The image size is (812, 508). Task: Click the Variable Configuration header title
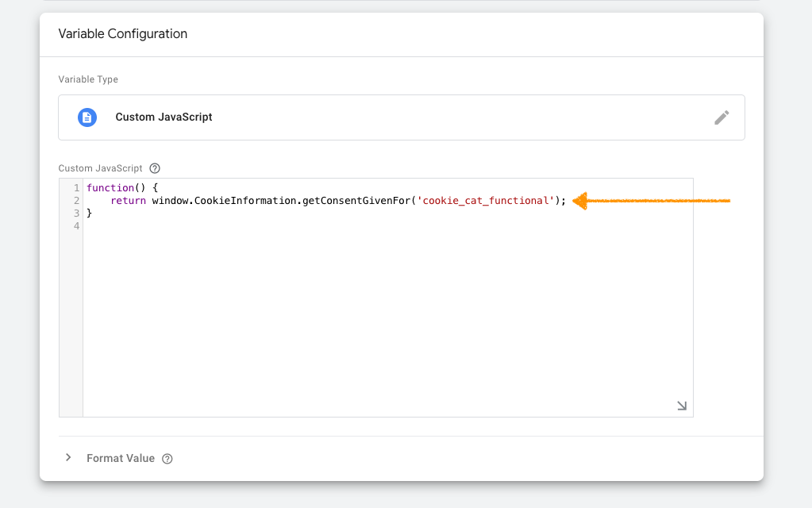[x=121, y=33]
